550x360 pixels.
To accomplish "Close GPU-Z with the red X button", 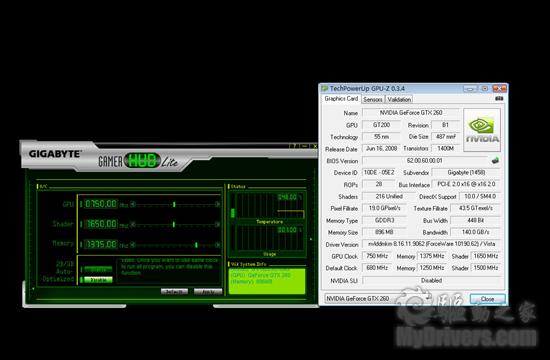I will pos(499,89).
